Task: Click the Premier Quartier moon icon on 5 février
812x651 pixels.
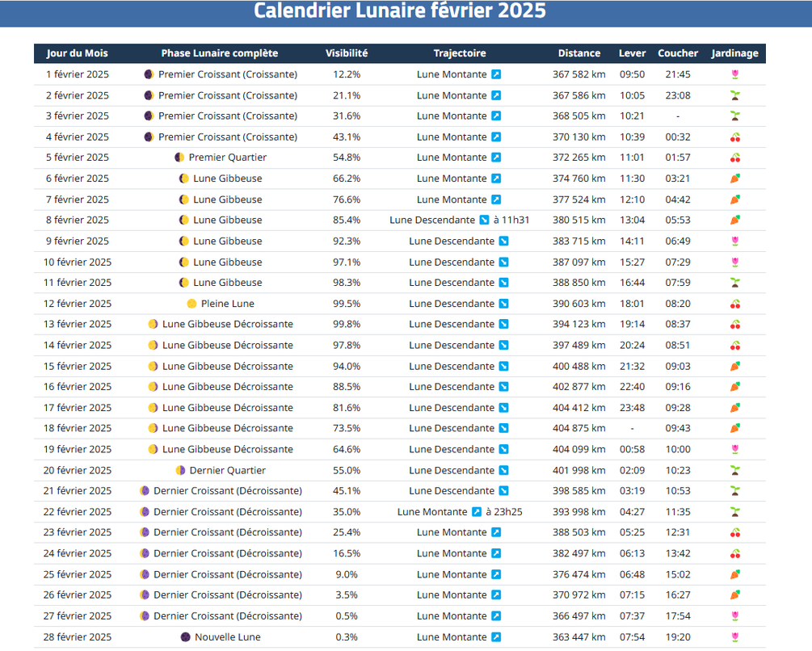Action: (x=179, y=157)
